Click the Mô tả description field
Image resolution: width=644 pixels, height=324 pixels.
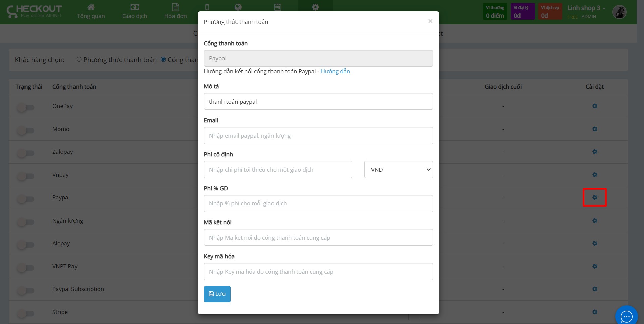[318, 101]
